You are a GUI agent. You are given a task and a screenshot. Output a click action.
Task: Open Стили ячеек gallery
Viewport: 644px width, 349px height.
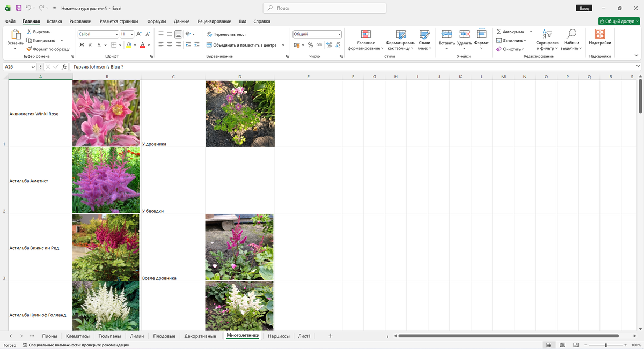click(x=425, y=40)
